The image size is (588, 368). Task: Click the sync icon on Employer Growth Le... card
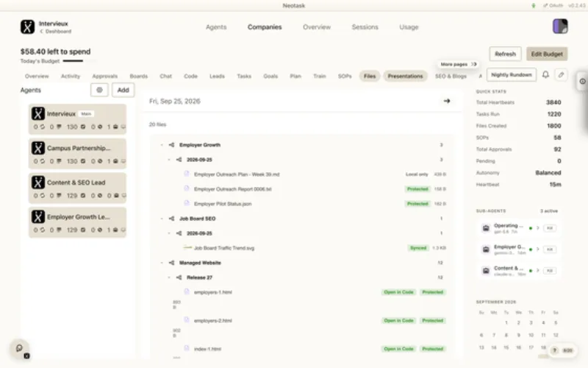click(42, 230)
